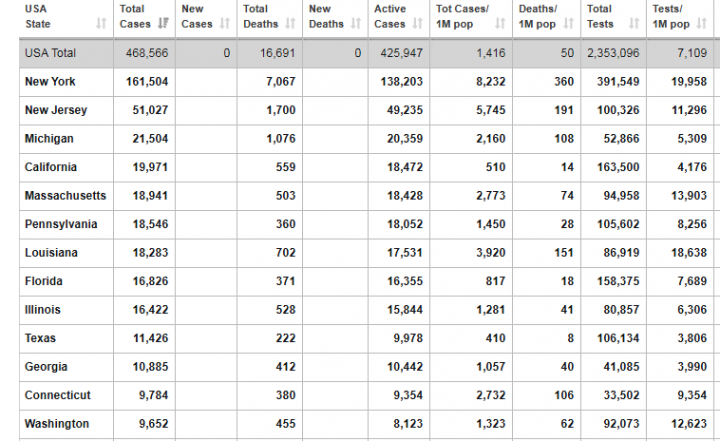Sort table by Active Cases arrows
The height and width of the screenshot is (441, 720).
[417, 23]
